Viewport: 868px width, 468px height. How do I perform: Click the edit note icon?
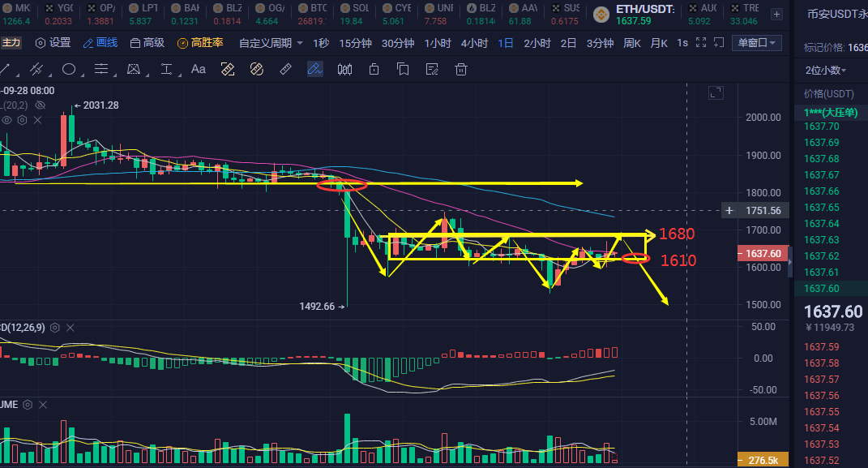(432, 69)
